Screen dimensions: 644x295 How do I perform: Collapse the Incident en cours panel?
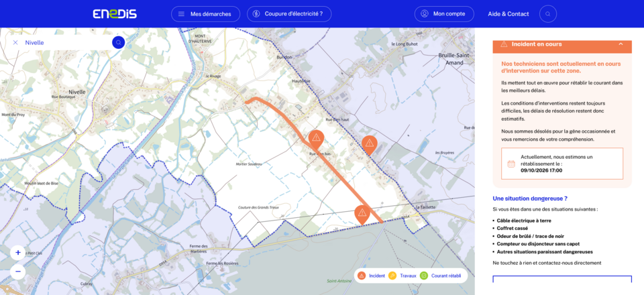point(621,44)
